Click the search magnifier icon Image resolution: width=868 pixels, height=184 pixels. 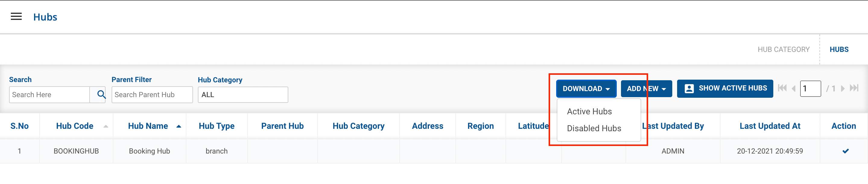pos(101,94)
